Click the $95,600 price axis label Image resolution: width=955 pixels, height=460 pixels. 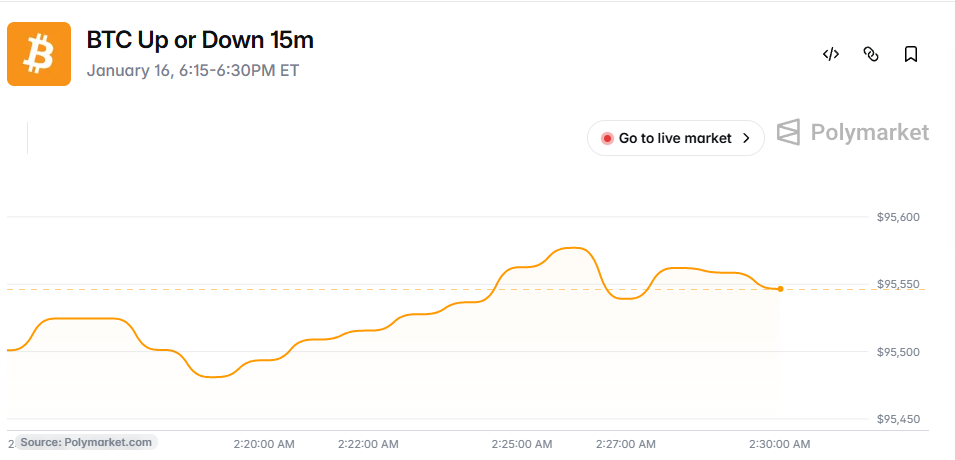898,217
